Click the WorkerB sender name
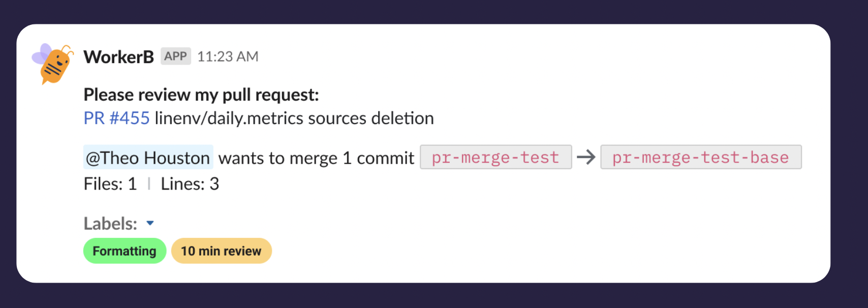The width and height of the screenshot is (868, 308). 118,56
